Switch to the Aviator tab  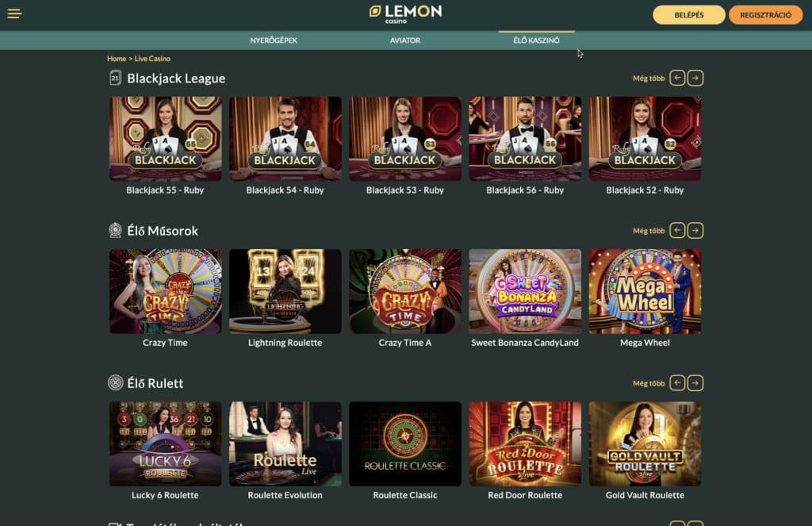coord(405,40)
